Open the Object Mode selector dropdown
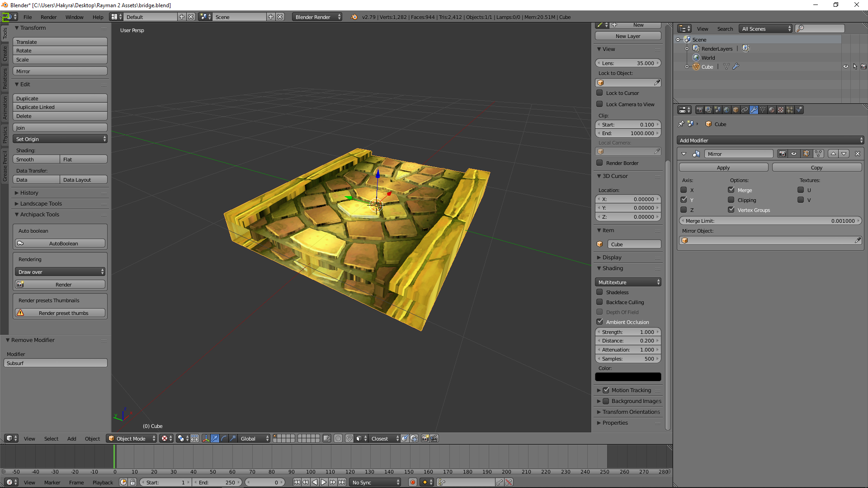Screen dimensions: 868x488 tap(132, 438)
